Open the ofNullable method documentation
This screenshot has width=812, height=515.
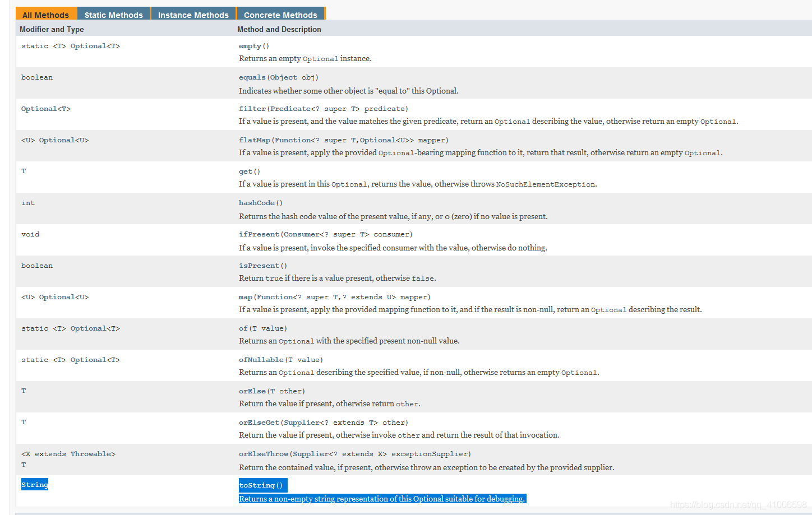click(x=259, y=359)
